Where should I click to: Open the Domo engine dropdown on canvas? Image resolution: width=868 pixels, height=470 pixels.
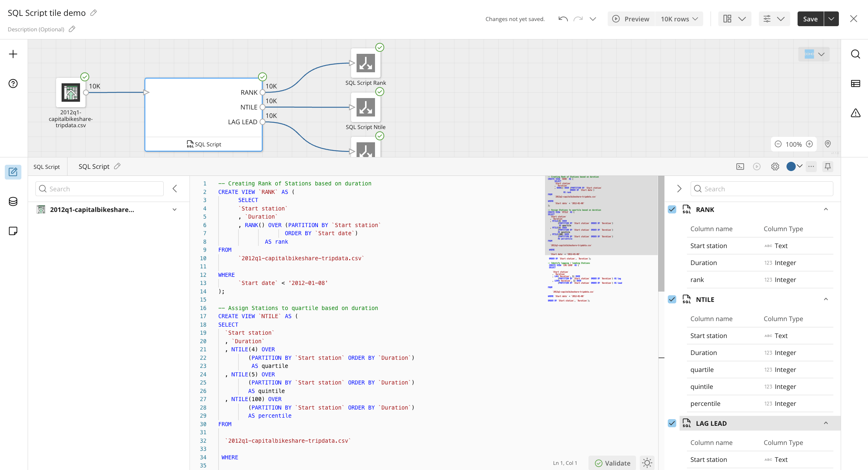coord(814,54)
